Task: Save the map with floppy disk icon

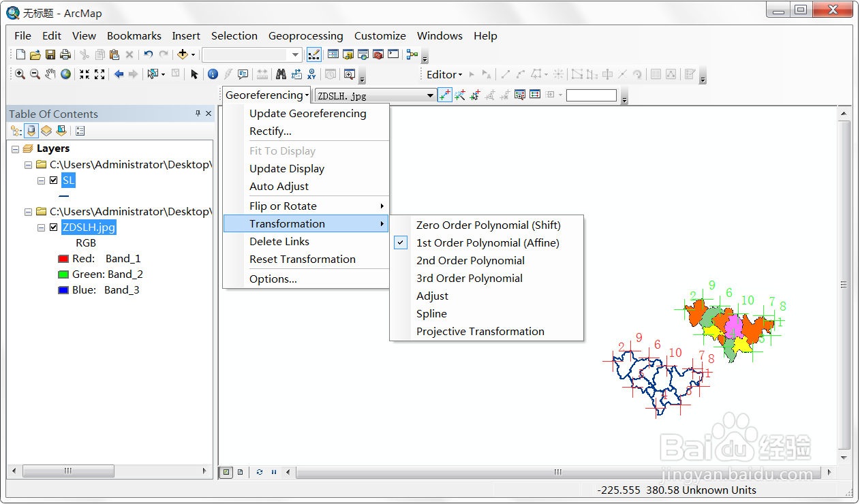Action: coord(50,54)
